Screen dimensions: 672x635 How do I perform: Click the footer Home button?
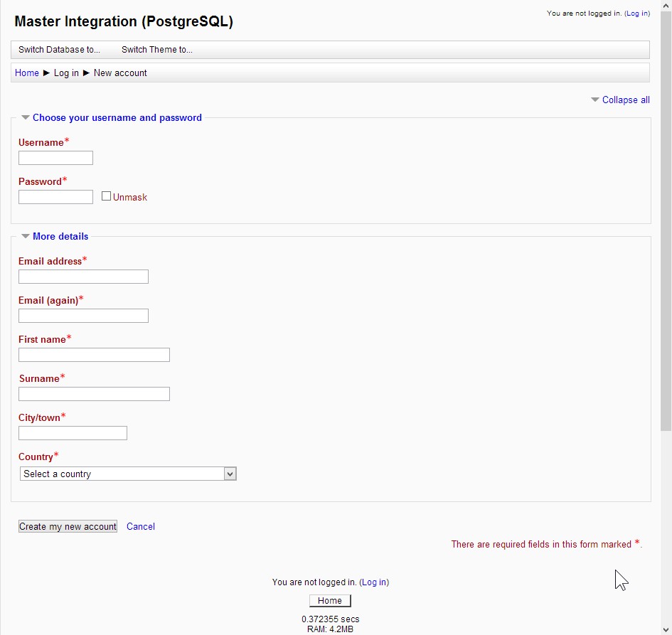330,601
